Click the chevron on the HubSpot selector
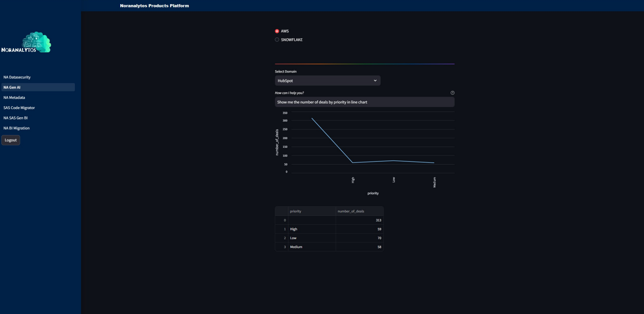This screenshot has height=314, width=644. pos(375,80)
